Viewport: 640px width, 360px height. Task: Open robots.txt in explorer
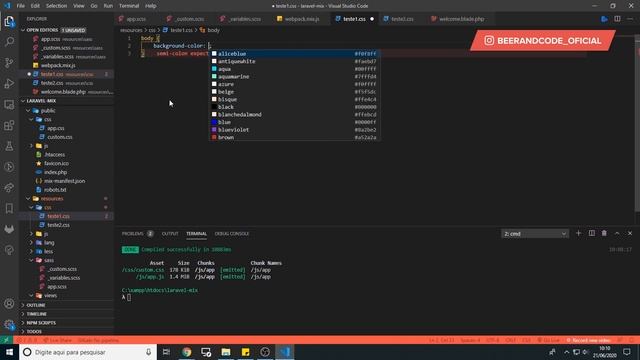pos(55,190)
